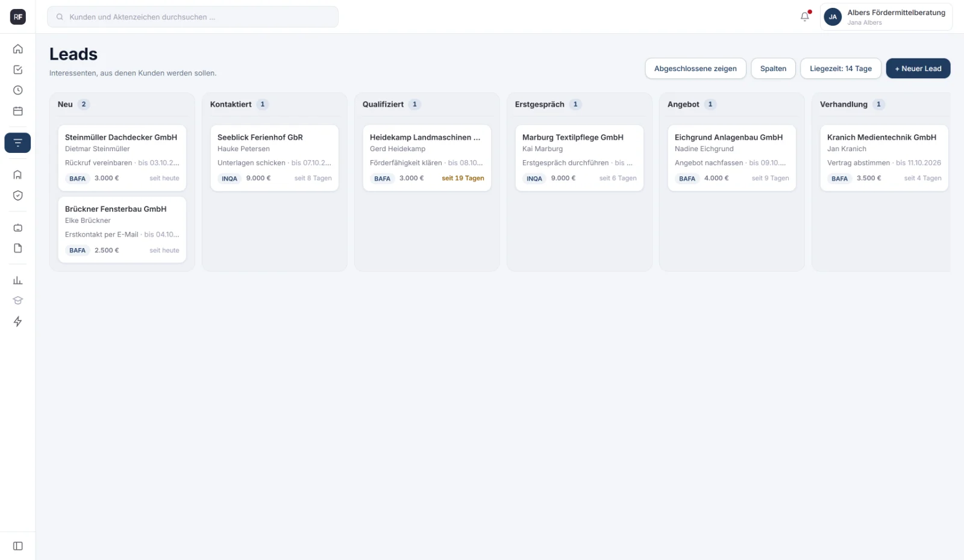The height and width of the screenshot is (560, 964).
Task: Click the clock icon in sidebar
Action: click(x=18, y=90)
